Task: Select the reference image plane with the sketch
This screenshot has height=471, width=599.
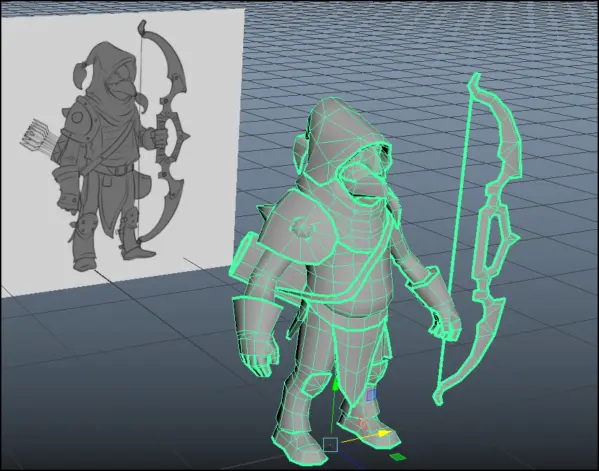Action: pyautogui.click(x=122, y=153)
